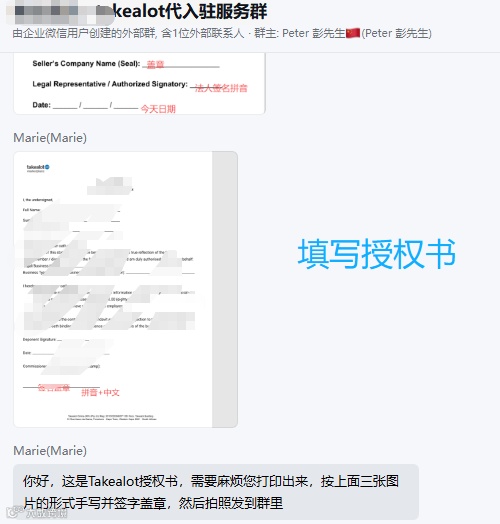Open the Seller's Company Name seal image
Image resolution: width=500 pixels, height=524 pixels.
(139, 84)
